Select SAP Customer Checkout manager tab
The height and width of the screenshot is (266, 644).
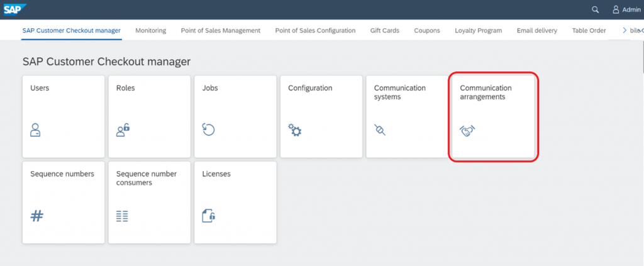(72, 30)
